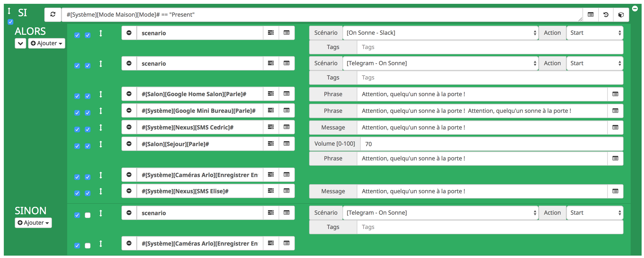
Task: Click the refresh icon beside SI condition
Action: [x=53, y=15]
